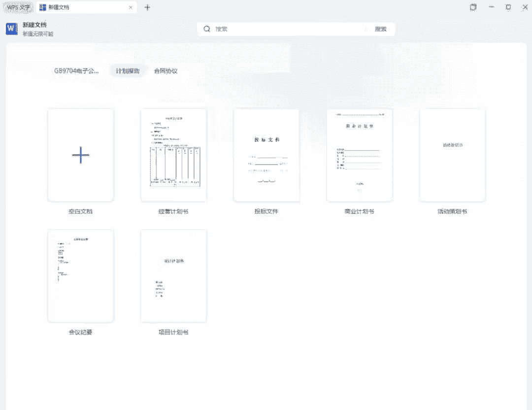
Task: Create a new blank document (空白文档)
Action: (x=80, y=155)
